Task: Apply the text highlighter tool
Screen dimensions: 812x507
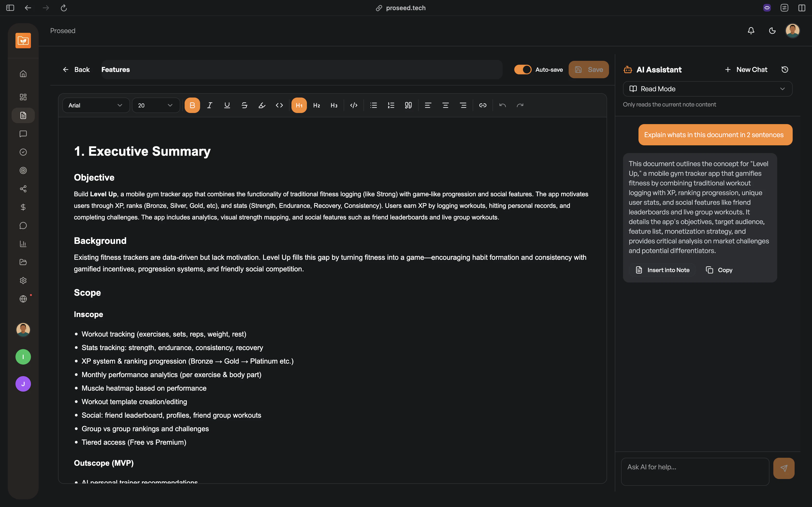Action: click(262, 105)
